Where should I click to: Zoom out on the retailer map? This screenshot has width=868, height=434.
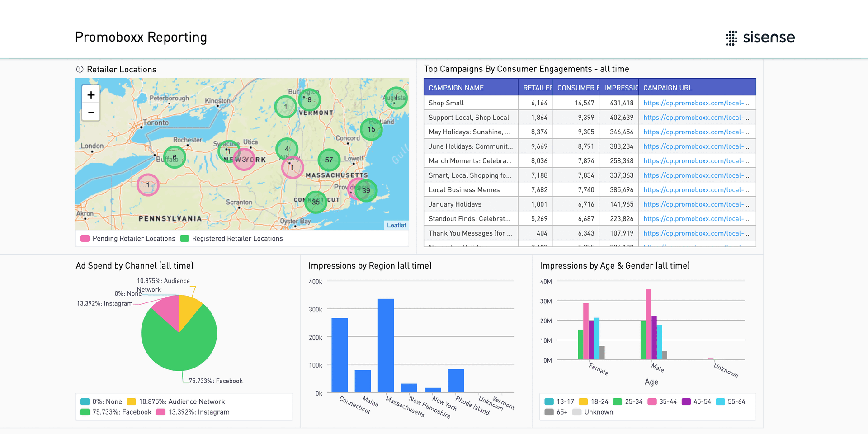coord(91,113)
